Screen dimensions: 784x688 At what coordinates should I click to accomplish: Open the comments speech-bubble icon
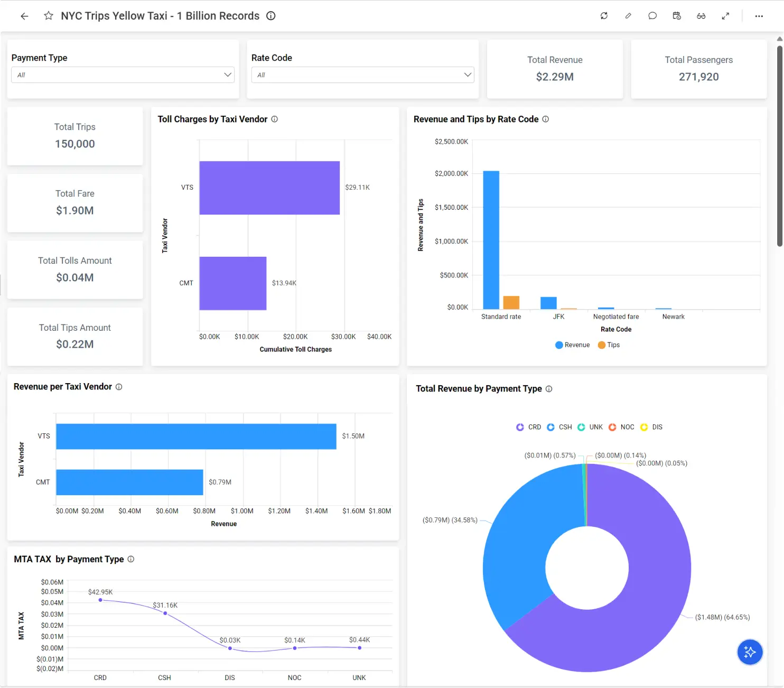(x=652, y=16)
